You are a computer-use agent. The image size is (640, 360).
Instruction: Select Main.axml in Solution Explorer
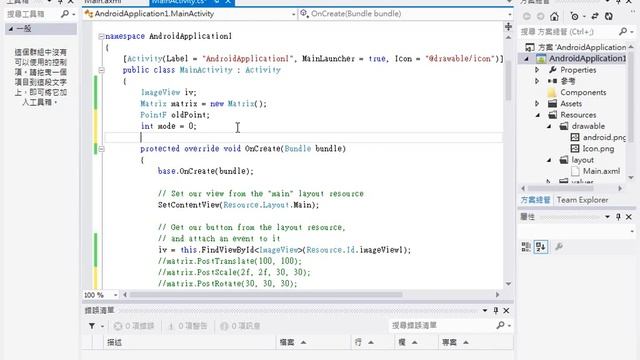click(x=601, y=171)
